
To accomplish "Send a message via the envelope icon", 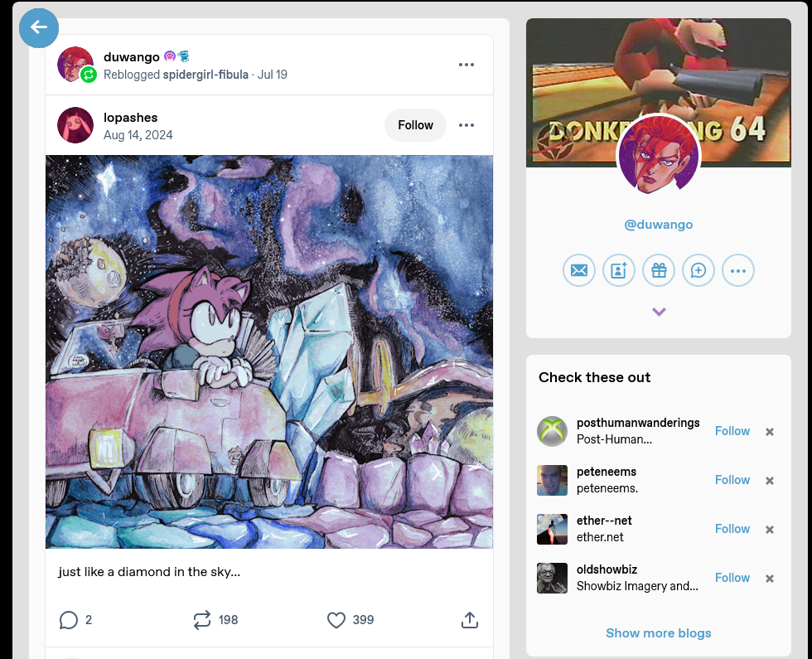I will 579,270.
